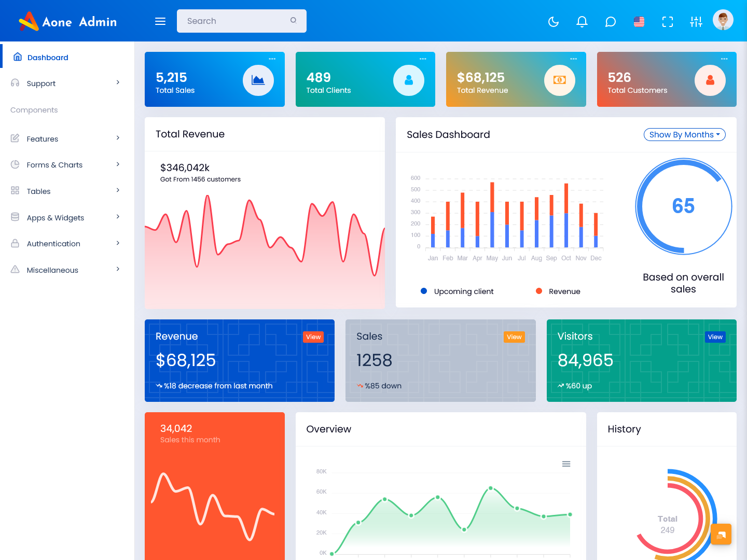Open the Show By Months dropdown
747x560 pixels.
pyautogui.click(x=684, y=134)
